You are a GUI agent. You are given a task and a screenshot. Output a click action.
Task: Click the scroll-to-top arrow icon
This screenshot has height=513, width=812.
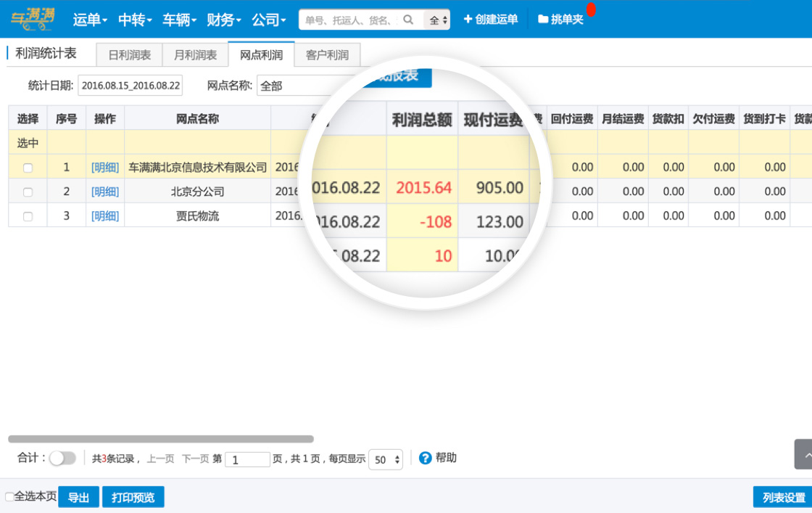803,454
